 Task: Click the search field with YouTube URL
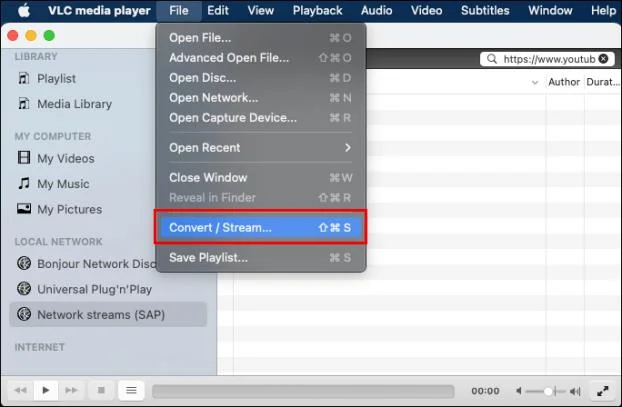[549, 59]
